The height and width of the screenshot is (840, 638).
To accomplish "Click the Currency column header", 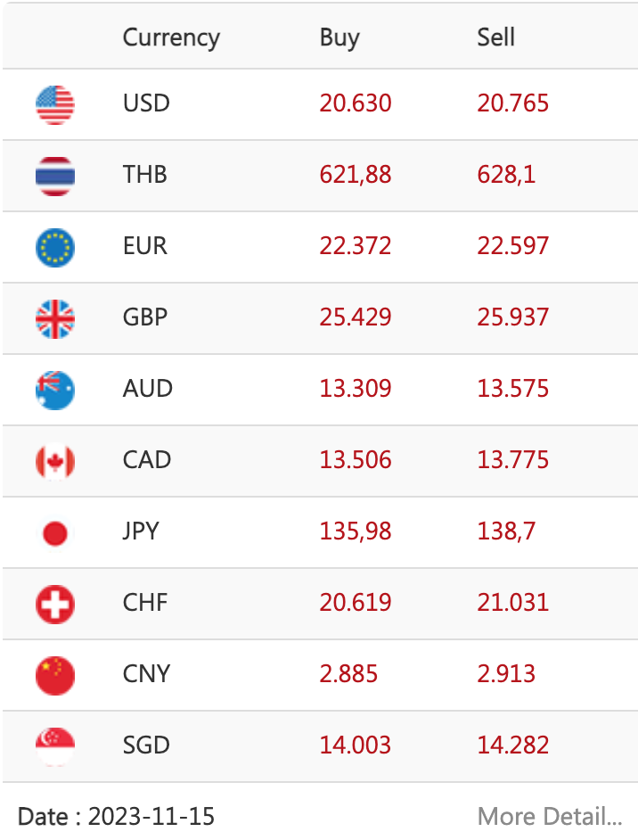I will 171,37.
